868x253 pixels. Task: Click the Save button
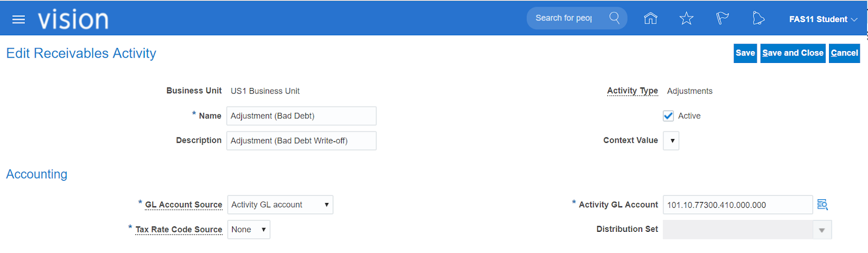click(745, 53)
